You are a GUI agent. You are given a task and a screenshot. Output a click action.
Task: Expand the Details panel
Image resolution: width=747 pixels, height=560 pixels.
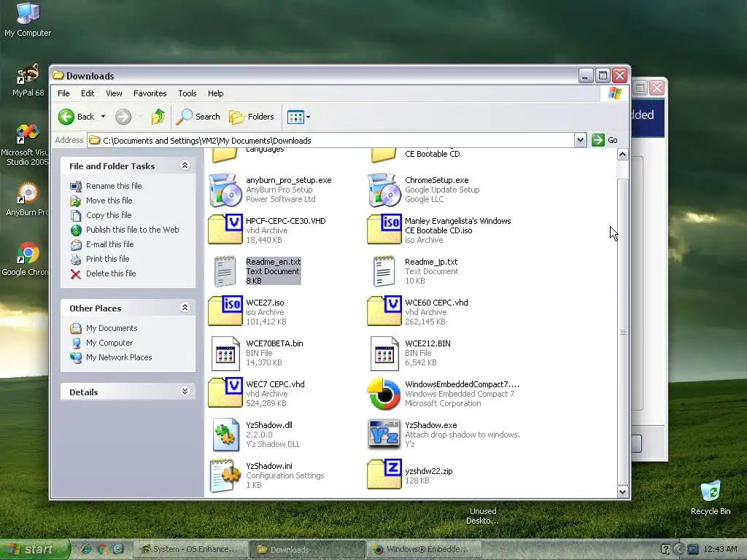click(x=185, y=392)
